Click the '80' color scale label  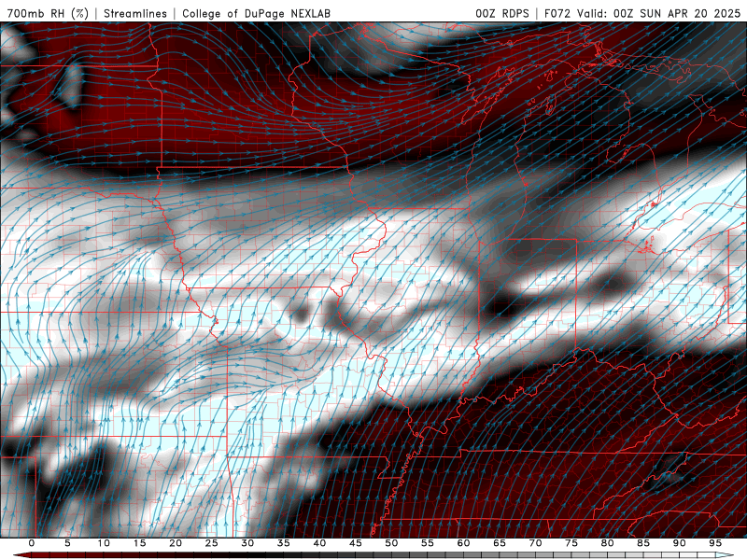(x=608, y=543)
